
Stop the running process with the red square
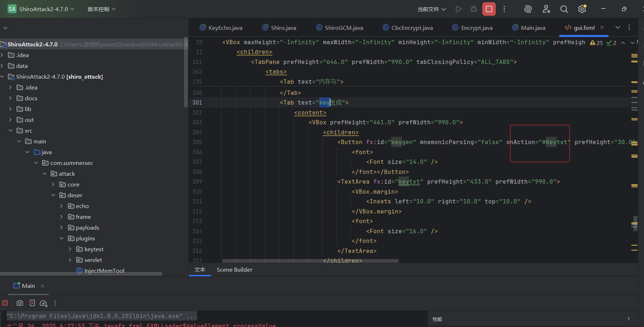pyautogui.click(x=489, y=9)
